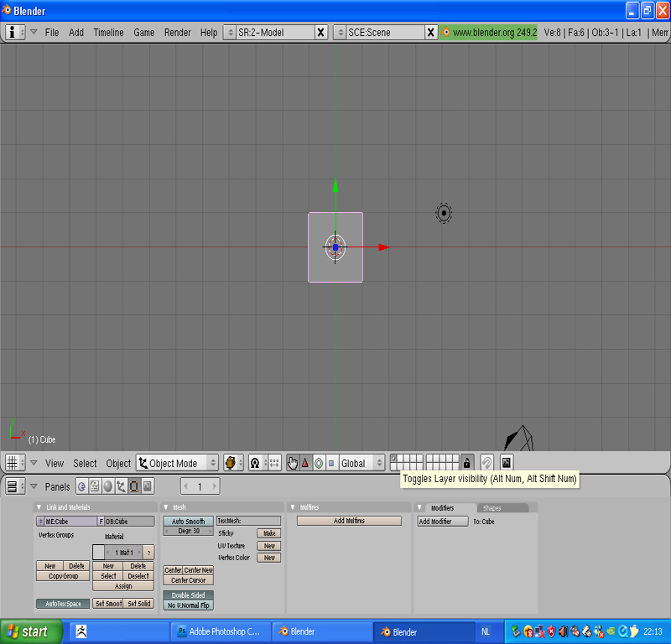The width and height of the screenshot is (671, 644).
Task: Collapse the Link and Materials panel
Action: click(x=39, y=507)
